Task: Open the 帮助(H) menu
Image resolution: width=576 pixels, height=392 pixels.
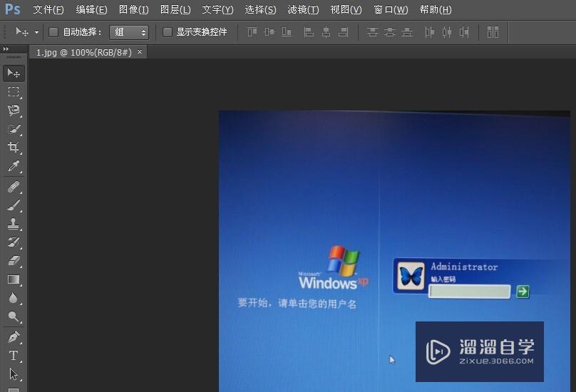Action: coord(436,9)
